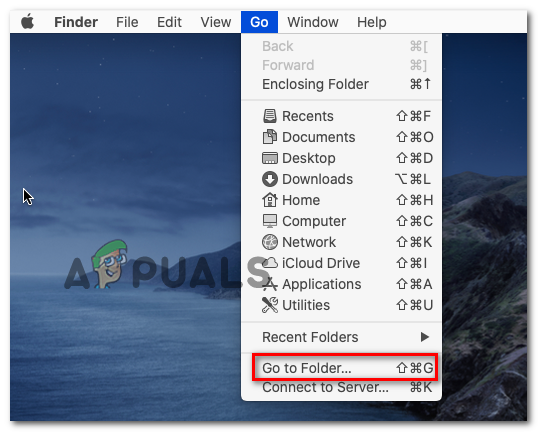Open the Finder application menu
Viewport: 538px width, 432px height.
pyautogui.click(x=76, y=22)
